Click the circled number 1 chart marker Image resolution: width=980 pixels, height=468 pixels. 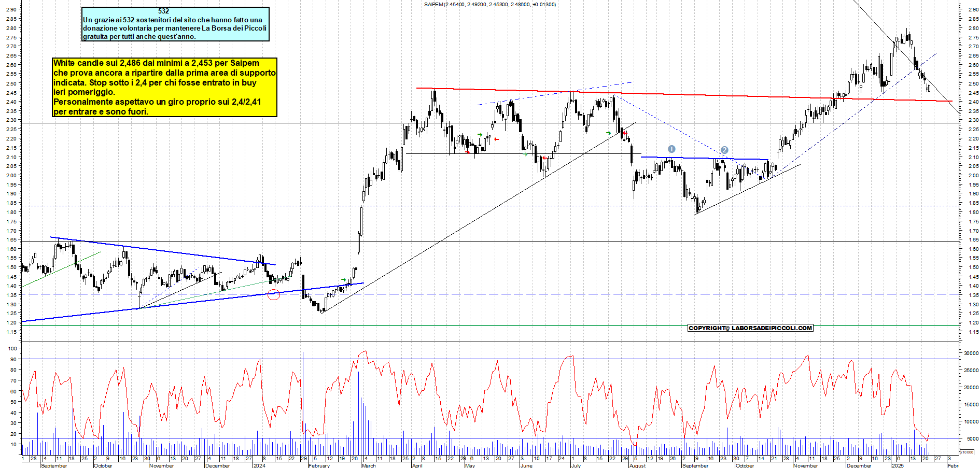[671, 149]
